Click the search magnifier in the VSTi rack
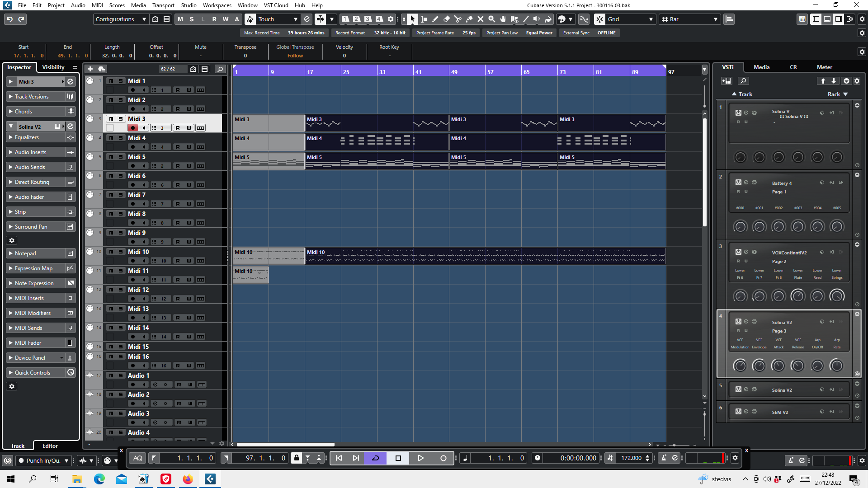The image size is (868, 488). pos(744,81)
